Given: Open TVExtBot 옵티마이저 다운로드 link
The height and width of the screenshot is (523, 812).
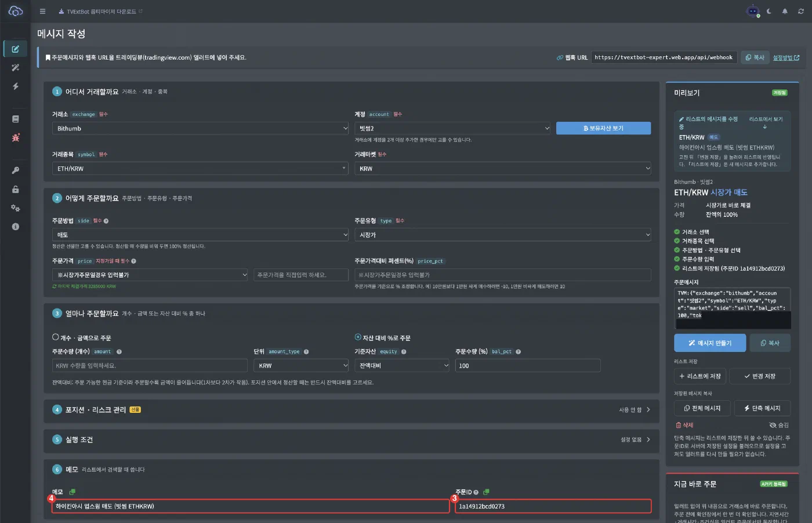Looking at the screenshot, I should [101, 11].
